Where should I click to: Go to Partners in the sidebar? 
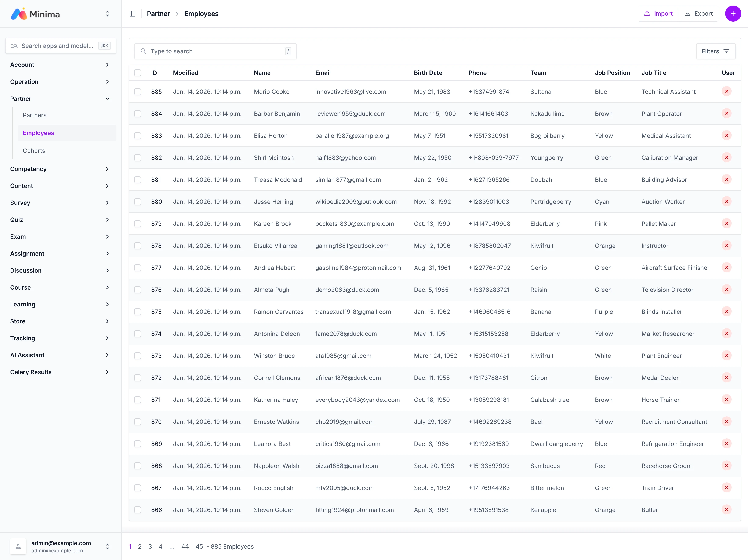pyautogui.click(x=35, y=115)
